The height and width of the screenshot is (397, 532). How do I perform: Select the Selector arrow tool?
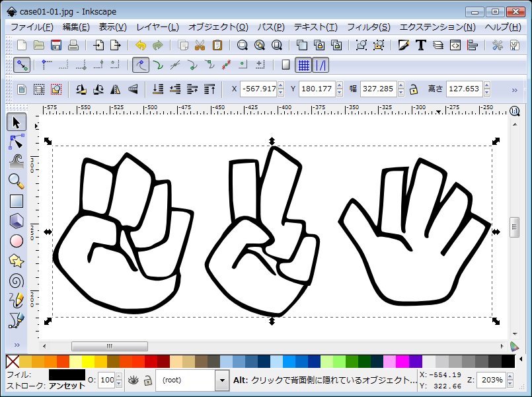[x=17, y=122]
